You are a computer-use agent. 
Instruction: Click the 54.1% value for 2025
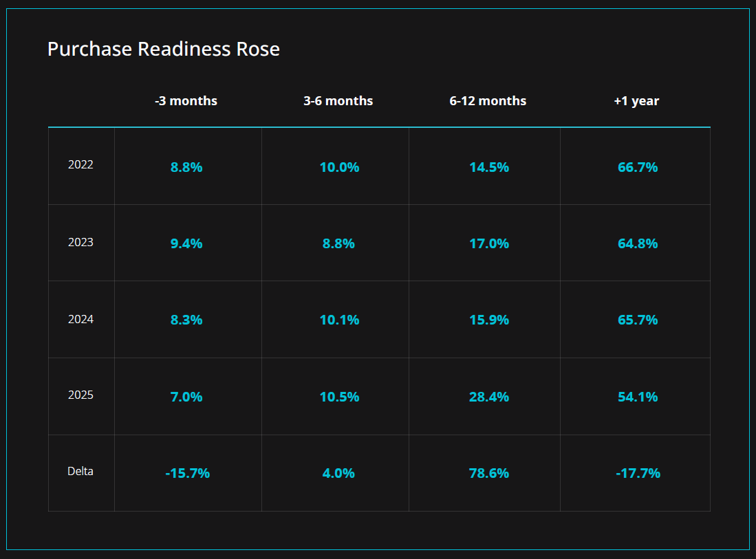point(638,397)
